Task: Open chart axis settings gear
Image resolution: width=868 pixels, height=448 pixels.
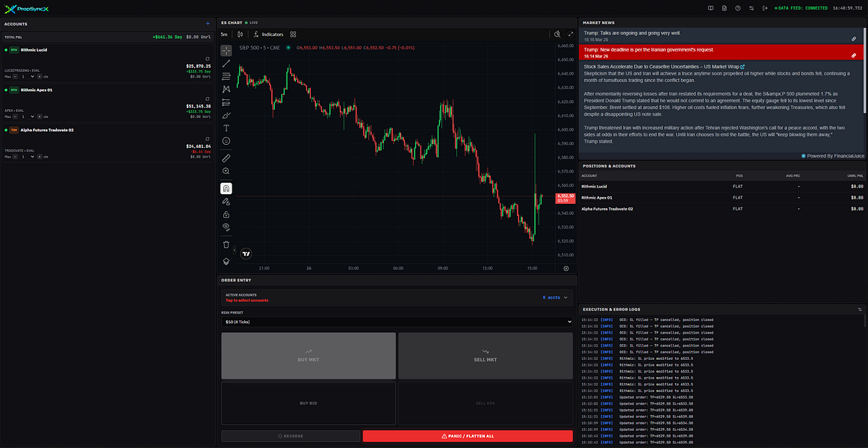Action: 565,268
